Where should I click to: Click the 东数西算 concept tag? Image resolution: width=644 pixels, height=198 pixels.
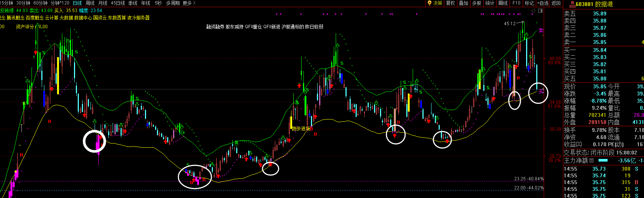pos(117,18)
